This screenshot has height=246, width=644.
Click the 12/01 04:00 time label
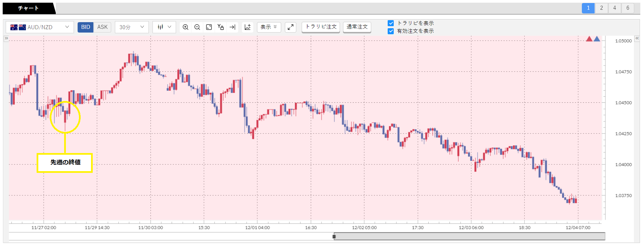[257, 228]
